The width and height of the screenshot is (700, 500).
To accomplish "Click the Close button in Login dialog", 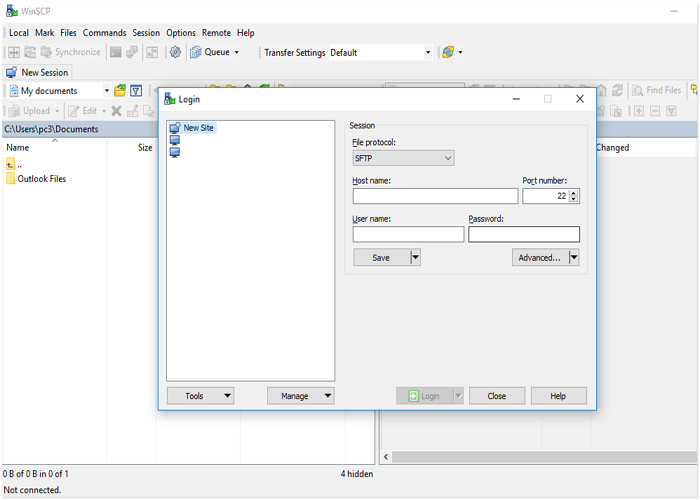I will coord(497,396).
